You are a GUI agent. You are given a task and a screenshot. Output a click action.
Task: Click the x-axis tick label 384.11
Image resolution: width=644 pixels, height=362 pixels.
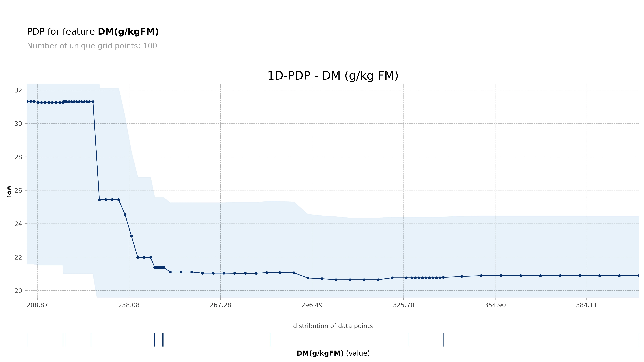(587, 305)
